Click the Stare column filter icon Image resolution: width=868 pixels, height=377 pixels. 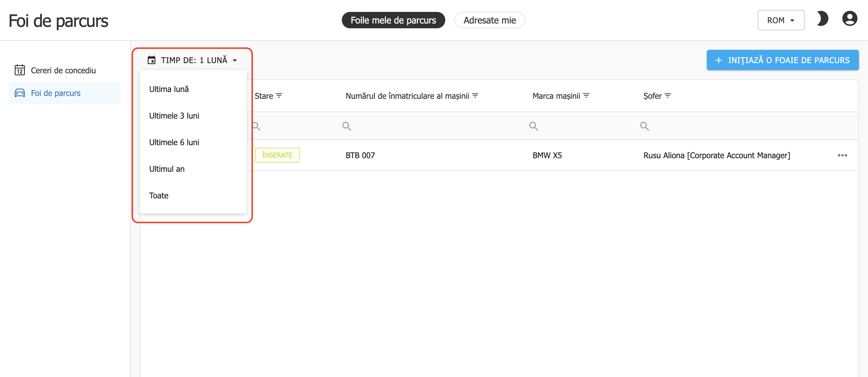coord(279,96)
